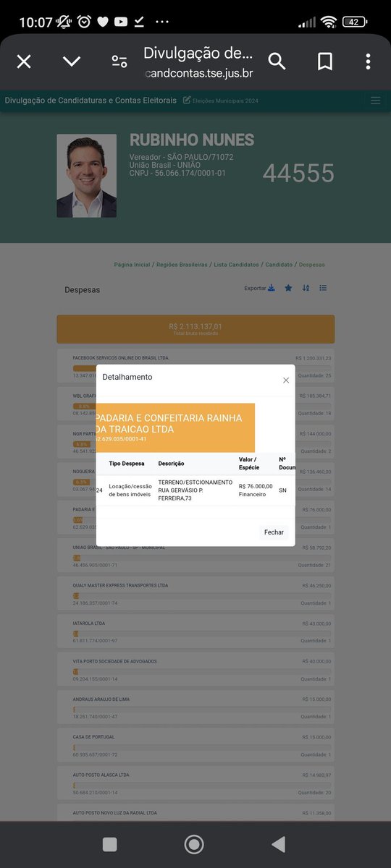The height and width of the screenshot is (868, 391).
Task: Open the browser three-dot overflow menu
Action: [x=368, y=61]
